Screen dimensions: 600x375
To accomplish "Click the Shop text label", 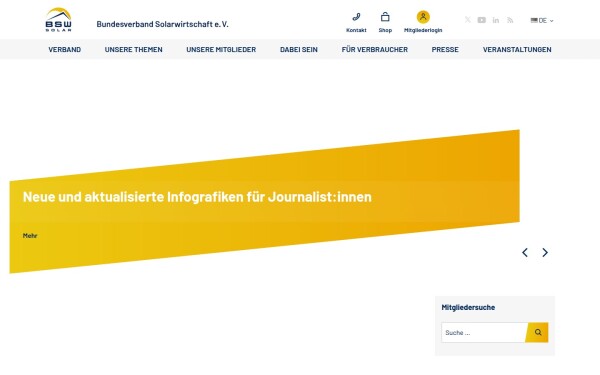I will click(x=385, y=30).
